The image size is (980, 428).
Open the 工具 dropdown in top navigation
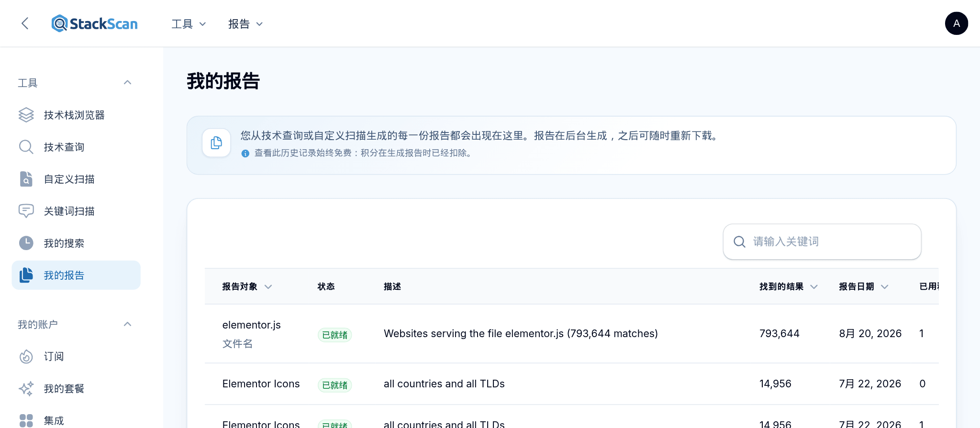(x=189, y=24)
